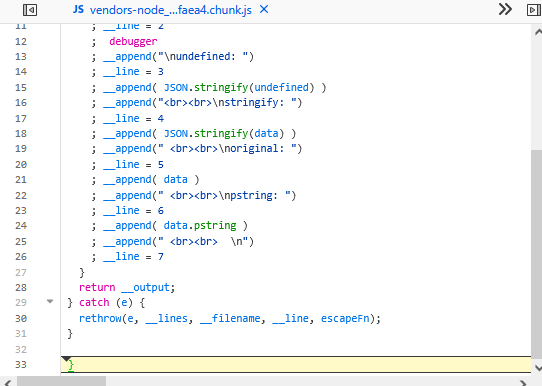This screenshot has height=386, width=542.
Task: Click '__line = 5' assignment
Action: (x=133, y=164)
